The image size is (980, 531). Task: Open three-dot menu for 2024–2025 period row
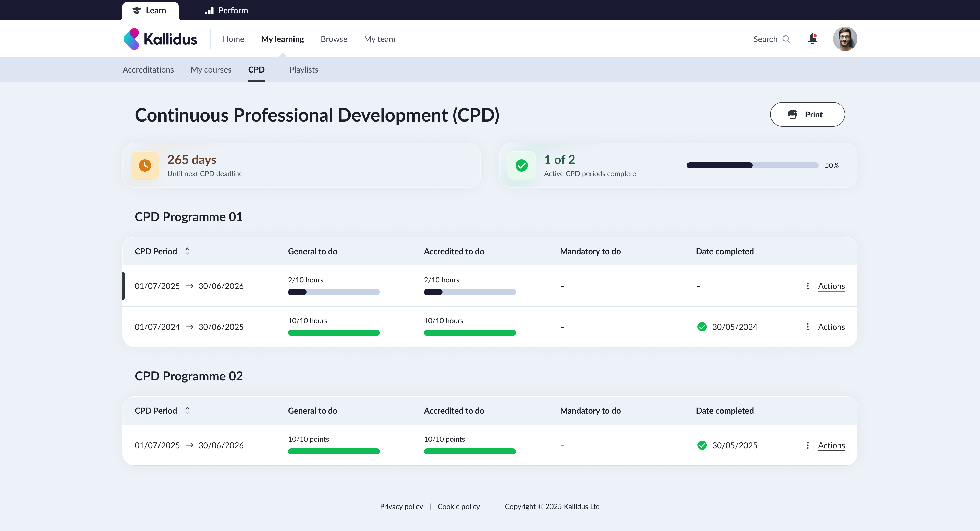[x=808, y=327]
